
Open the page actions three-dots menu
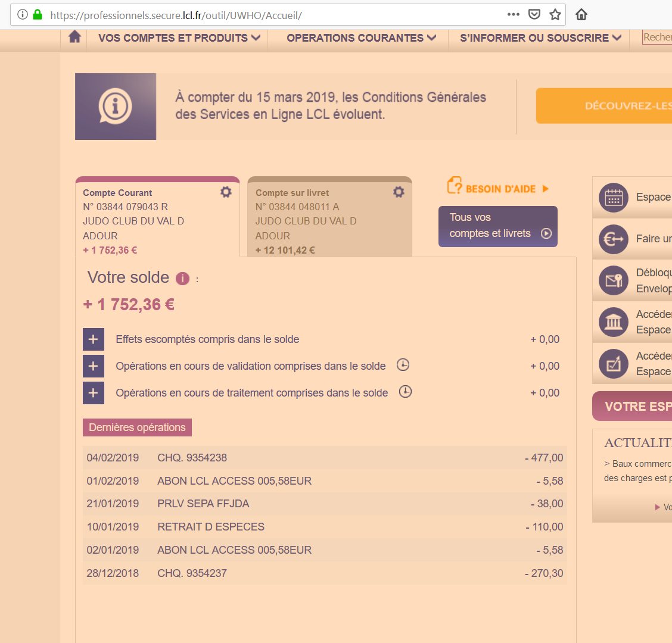(513, 14)
